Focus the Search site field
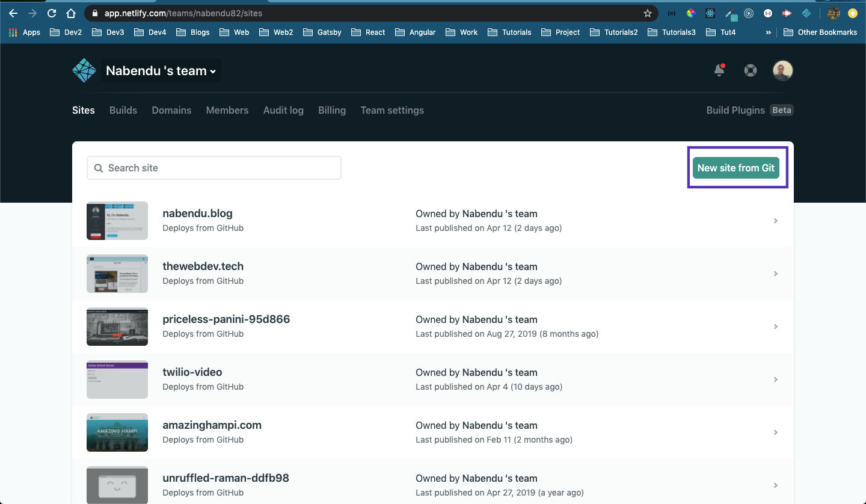Image resolution: width=866 pixels, height=504 pixels. 214,168
